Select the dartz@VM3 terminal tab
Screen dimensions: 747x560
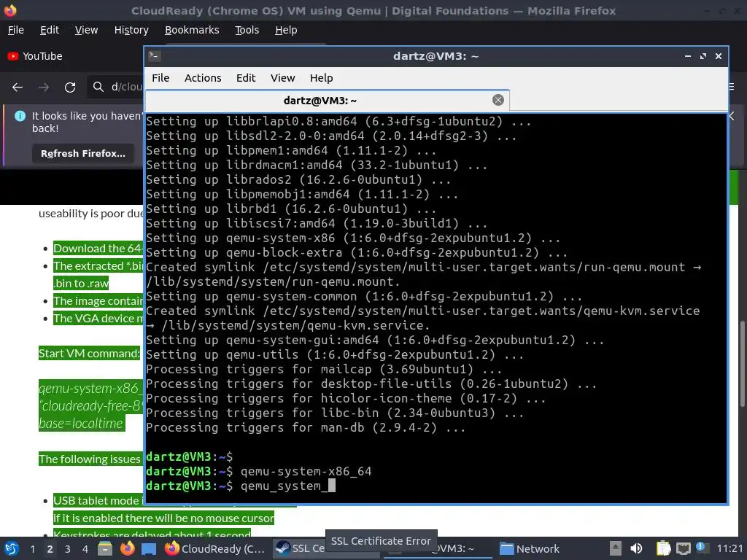pos(327,101)
